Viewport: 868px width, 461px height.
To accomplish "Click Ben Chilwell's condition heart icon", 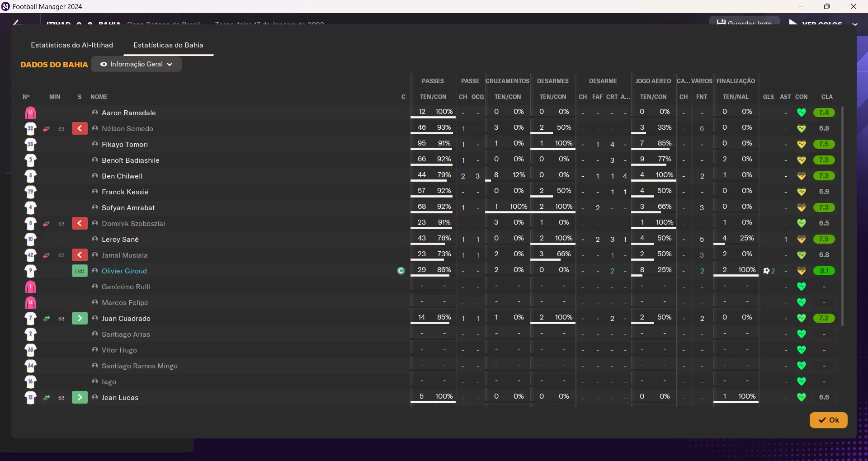I will (802, 176).
